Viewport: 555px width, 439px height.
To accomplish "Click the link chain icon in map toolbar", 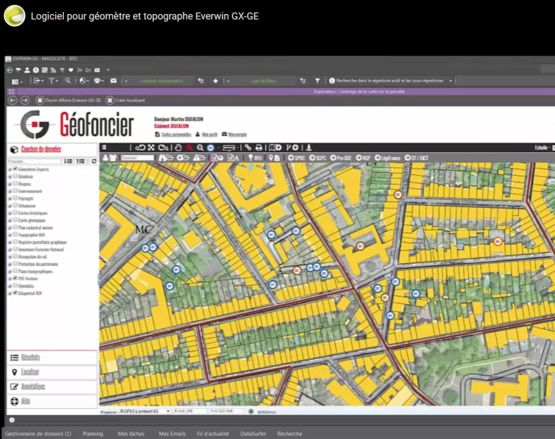I will click(x=248, y=147).
